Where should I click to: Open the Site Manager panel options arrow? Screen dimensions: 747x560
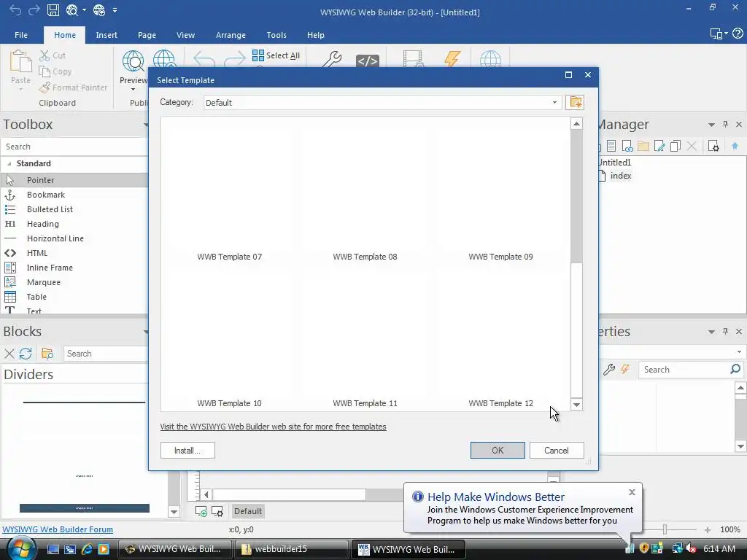711,124
